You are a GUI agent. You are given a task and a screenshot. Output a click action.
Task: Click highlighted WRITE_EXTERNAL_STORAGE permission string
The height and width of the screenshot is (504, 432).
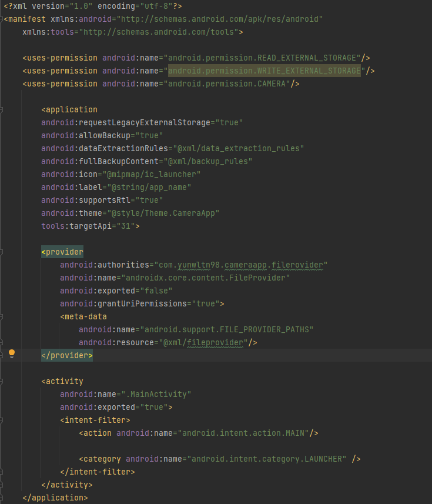[264, 71]
